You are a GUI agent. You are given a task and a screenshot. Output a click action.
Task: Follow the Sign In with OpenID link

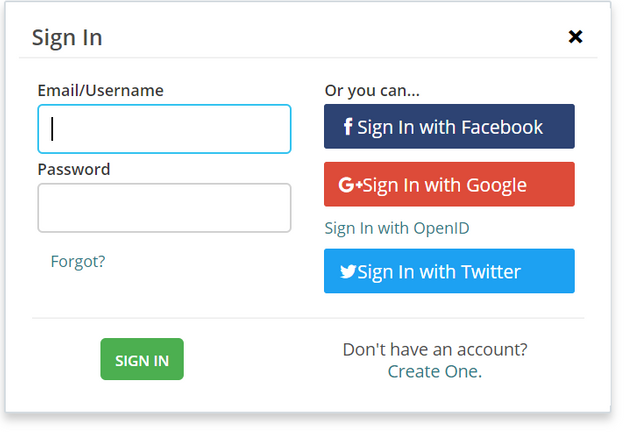point(397,228)
